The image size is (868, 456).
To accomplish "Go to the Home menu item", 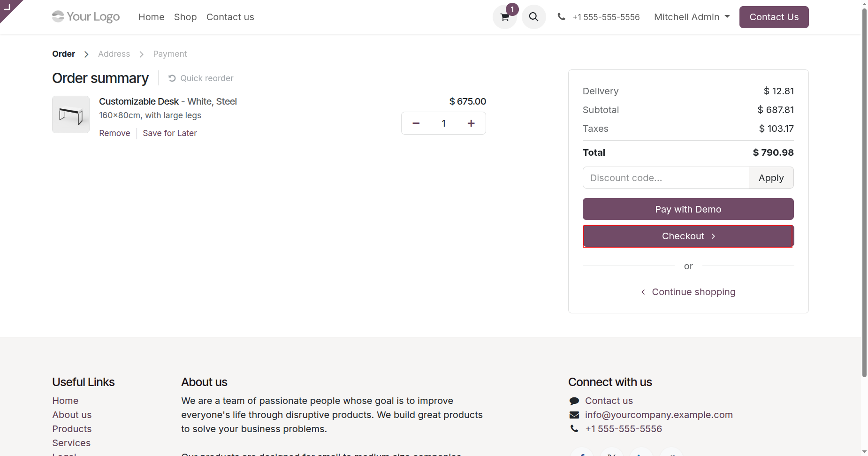I will pos(151,17).
